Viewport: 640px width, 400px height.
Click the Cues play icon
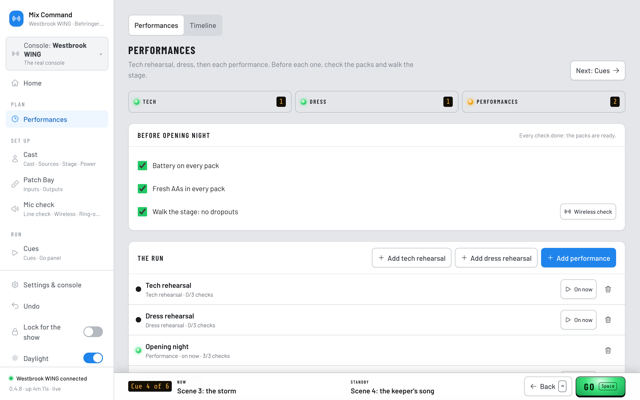click(15, 253)
